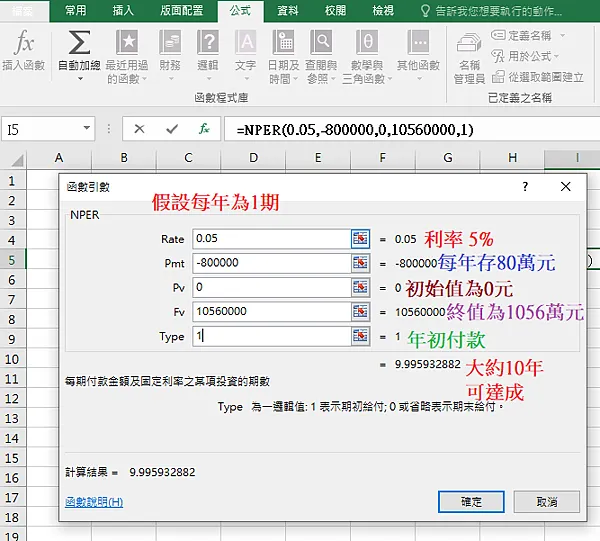Click the Fv input field

coord(272,312)
